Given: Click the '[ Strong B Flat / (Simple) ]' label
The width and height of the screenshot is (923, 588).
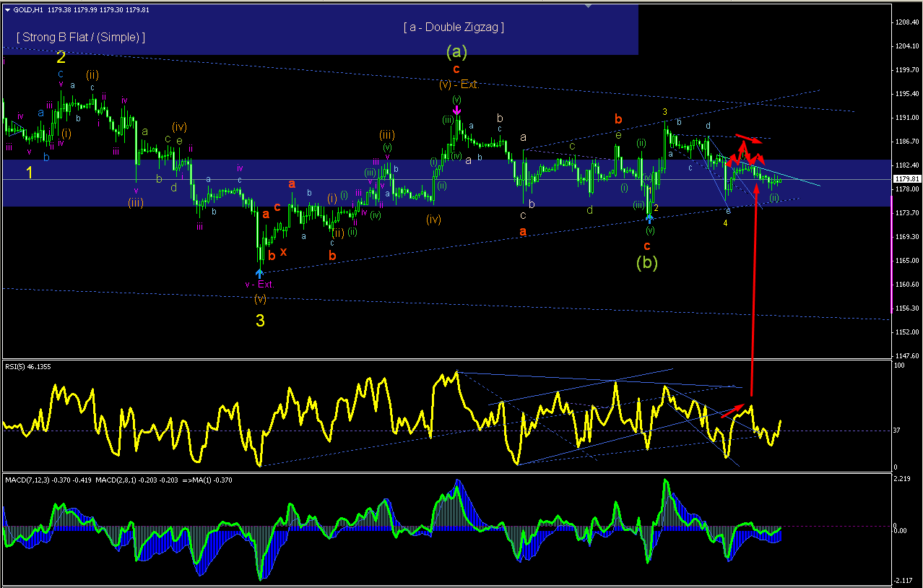Looking at the screenshot, I should tap(81, 37).
